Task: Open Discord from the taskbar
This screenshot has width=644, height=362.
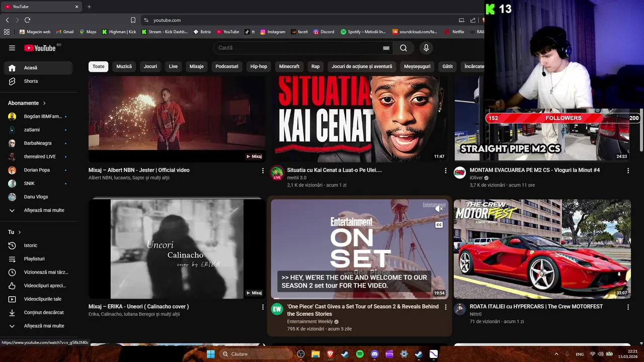Action: tap(374, 354)
